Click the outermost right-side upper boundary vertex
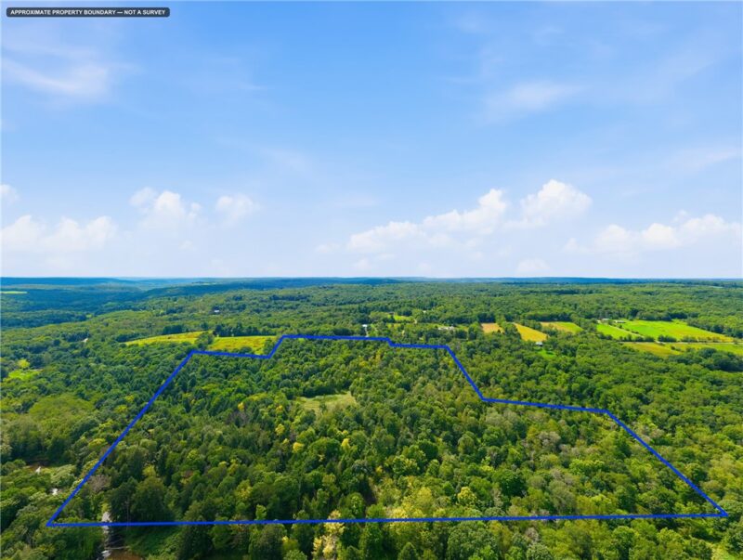The width and height of the screenshot is (743, 560). coord(606,410)
